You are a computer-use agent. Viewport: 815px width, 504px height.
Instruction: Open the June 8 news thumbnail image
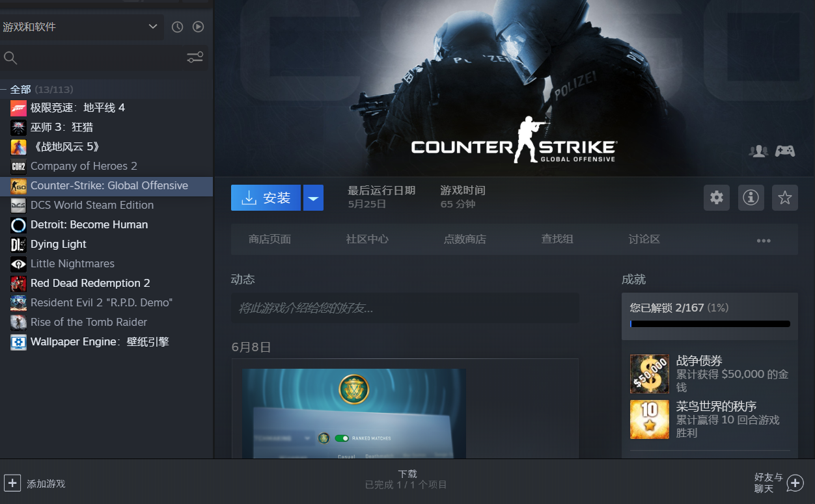point(354,414)
